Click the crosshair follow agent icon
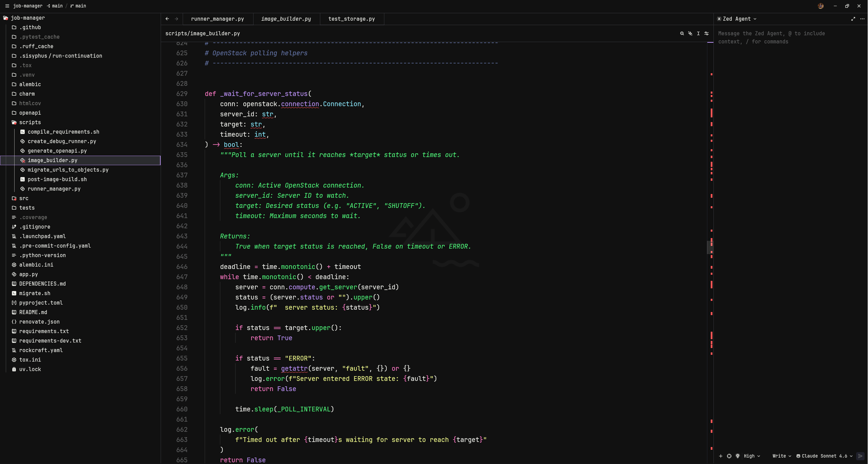The image size is (868, 464). [x=729, y=456]
